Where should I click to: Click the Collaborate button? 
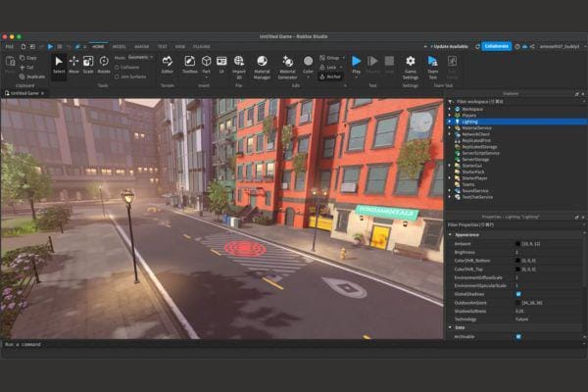tap(497, 46)
